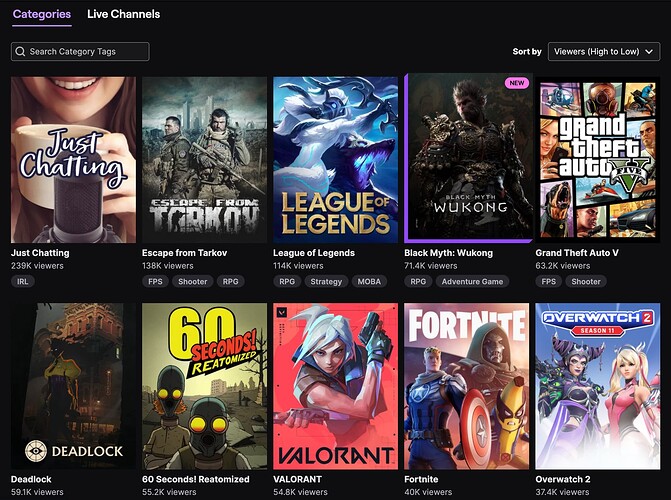The width and height of the screenshot is (671, 500).
Task: Open the VALORANT category cover
Action: (x=336, y=386)
